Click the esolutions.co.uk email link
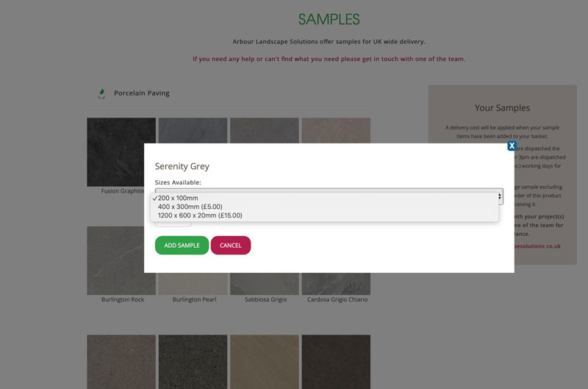Viewport: 588px width, 389px height. pos(537,246)
